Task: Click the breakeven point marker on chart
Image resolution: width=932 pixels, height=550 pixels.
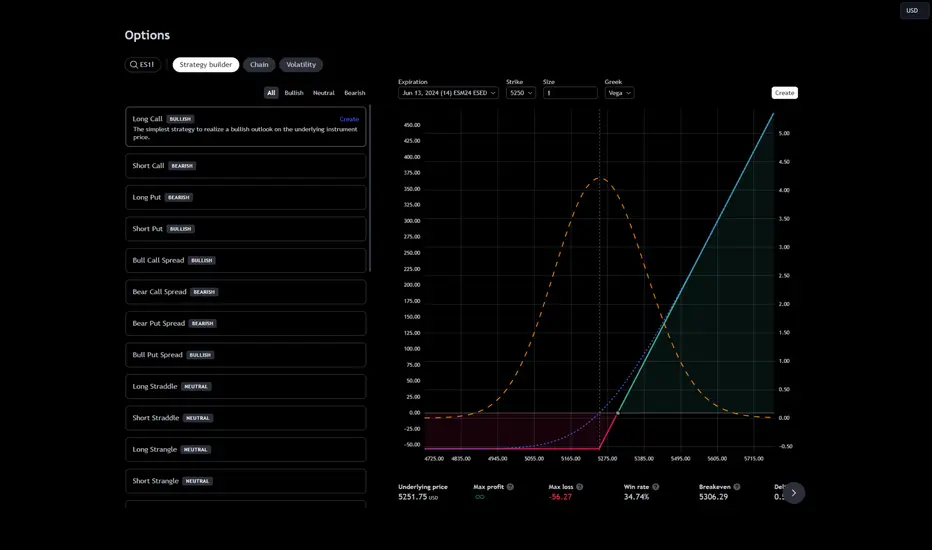Action: click(x=618, y=413)
